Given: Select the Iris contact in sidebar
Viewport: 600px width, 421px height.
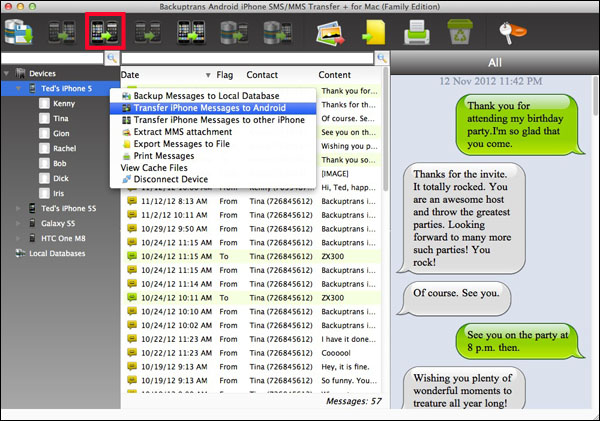Looking at the screenshot, I should pyautogui.click(x=60, y=193).
